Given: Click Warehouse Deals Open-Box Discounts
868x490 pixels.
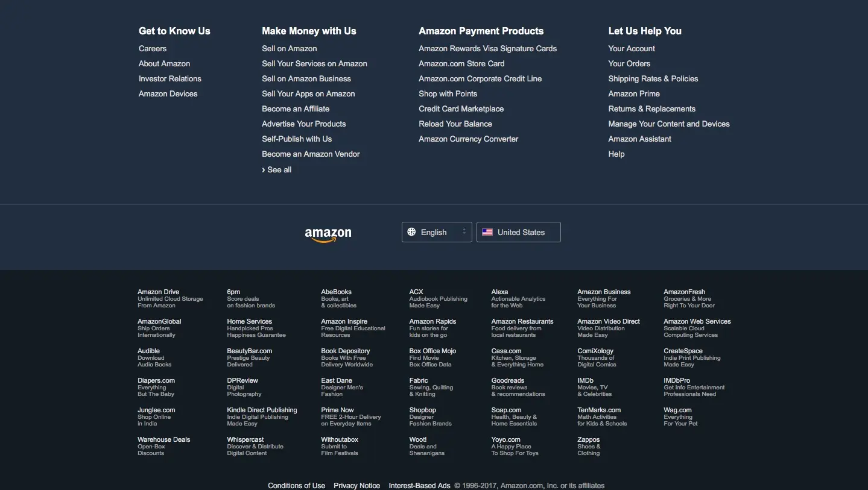Looking at the screenshot, I should click(163, 446).
